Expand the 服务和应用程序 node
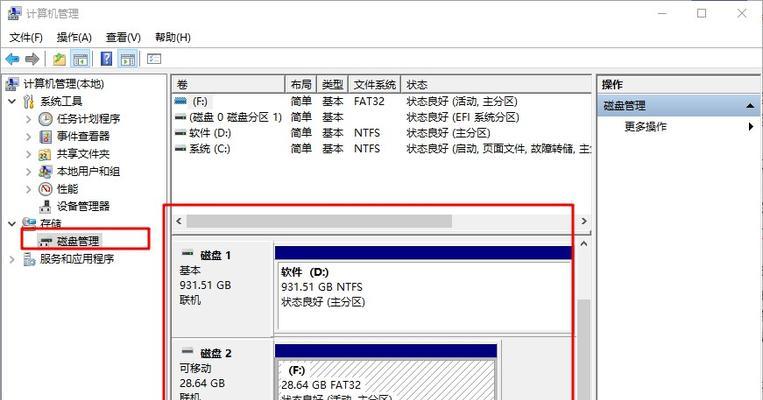This screenshot has width=763, height=400. (12, 259)
